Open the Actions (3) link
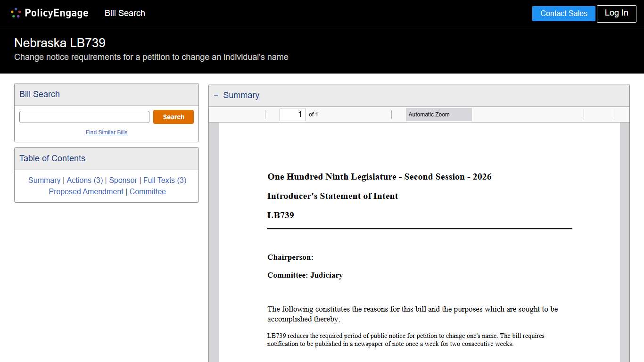644x362 pixels. 85,180
